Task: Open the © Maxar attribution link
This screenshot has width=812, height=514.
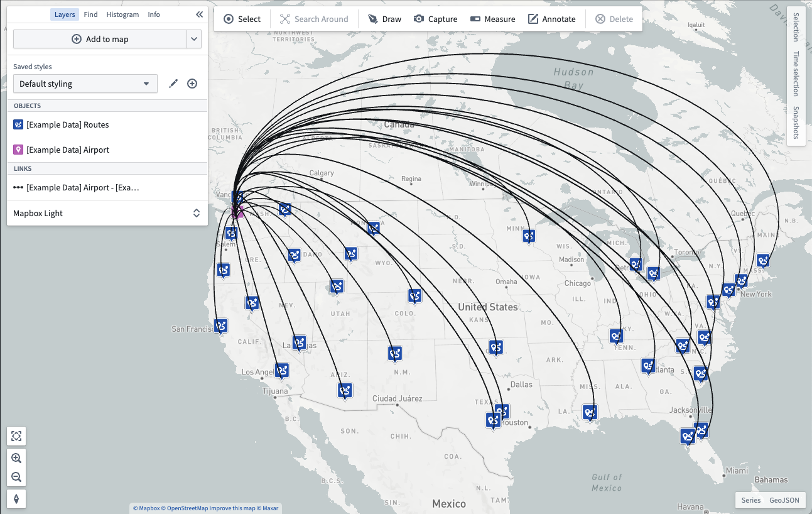Action: [267, 508]
